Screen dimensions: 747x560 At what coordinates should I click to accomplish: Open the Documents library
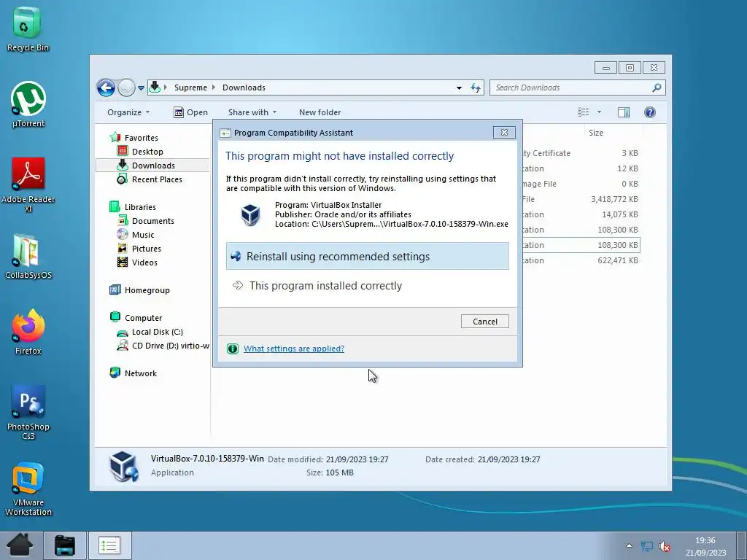click(146, 220)
